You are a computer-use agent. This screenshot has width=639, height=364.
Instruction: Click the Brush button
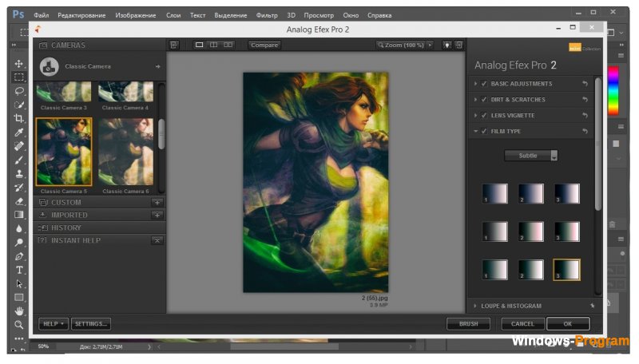(469, 324)
